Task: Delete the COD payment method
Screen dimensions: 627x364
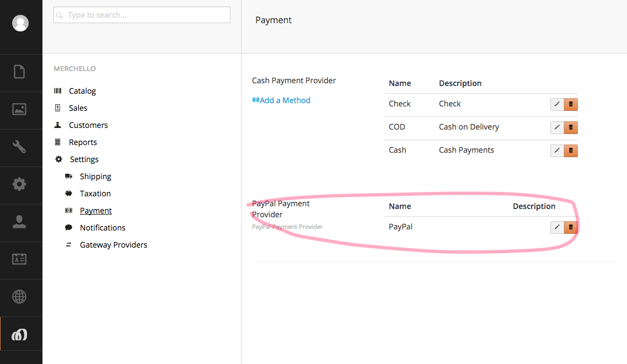Action: click(x=571, y=127)
